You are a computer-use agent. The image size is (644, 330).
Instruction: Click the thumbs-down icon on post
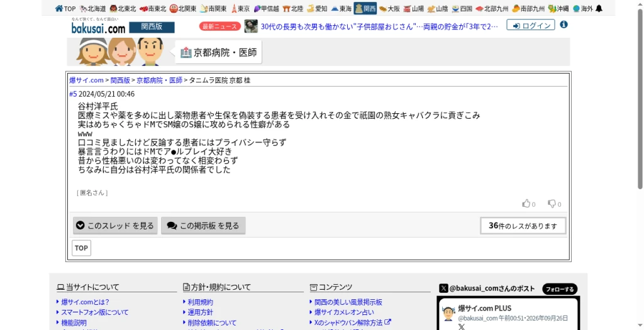tap(552, 204)
